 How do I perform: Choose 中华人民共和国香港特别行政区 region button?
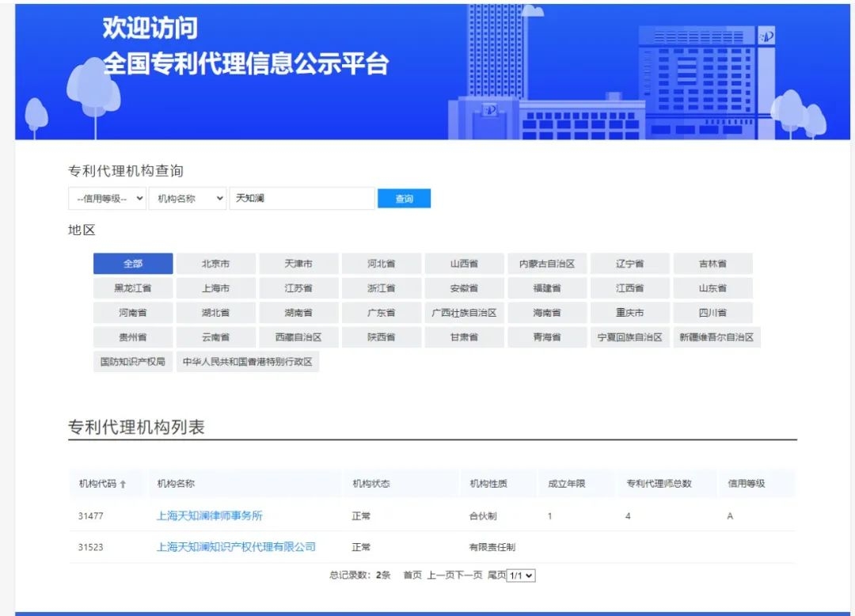pos(248,361)
